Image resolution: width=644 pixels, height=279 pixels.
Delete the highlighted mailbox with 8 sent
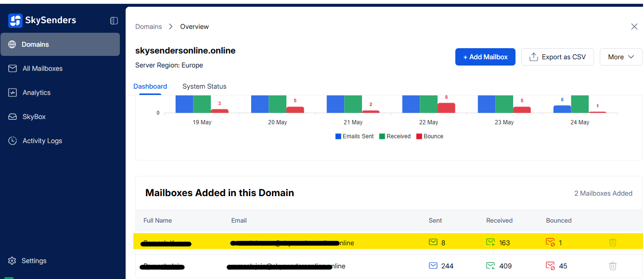(613, 242)
